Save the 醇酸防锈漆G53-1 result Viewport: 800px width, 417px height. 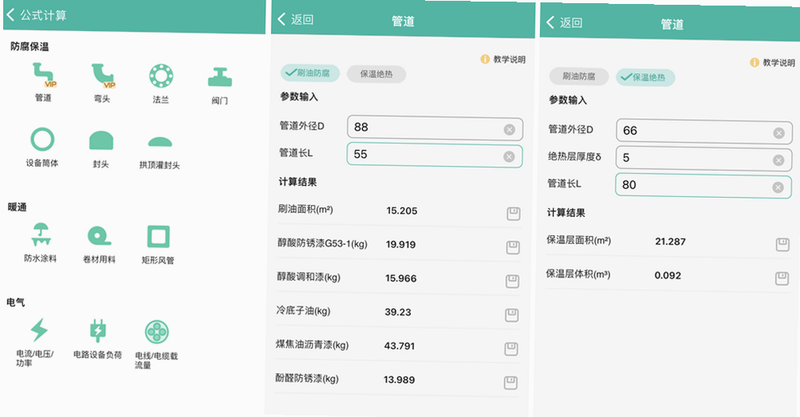(513, 247)
